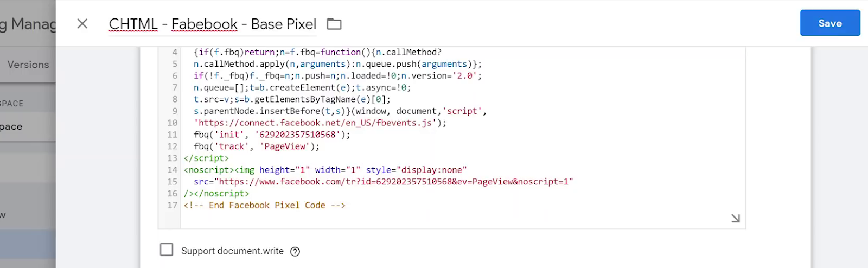Click the closing </script> tag on line 13
This screenshot has width=868, height=268.
coord(206,158)
